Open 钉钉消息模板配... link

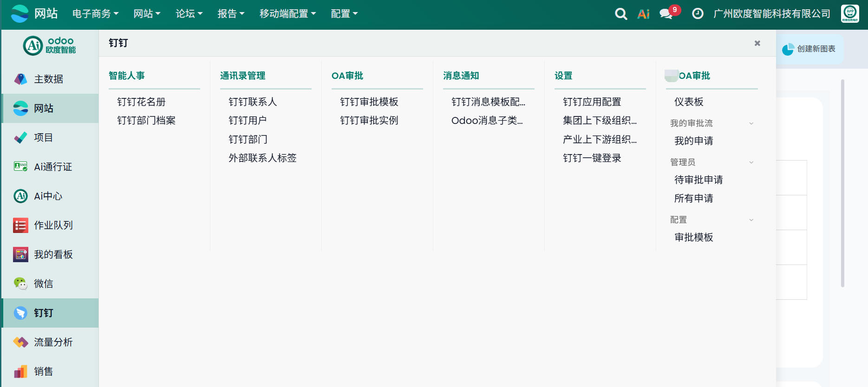tap(488, 102)
